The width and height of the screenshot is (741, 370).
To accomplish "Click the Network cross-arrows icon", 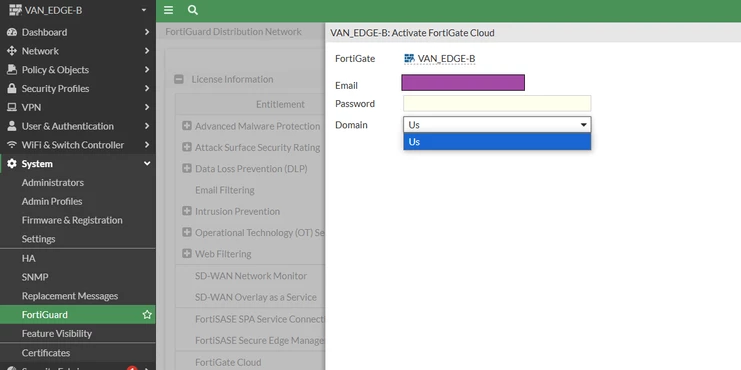I will 12,51.
